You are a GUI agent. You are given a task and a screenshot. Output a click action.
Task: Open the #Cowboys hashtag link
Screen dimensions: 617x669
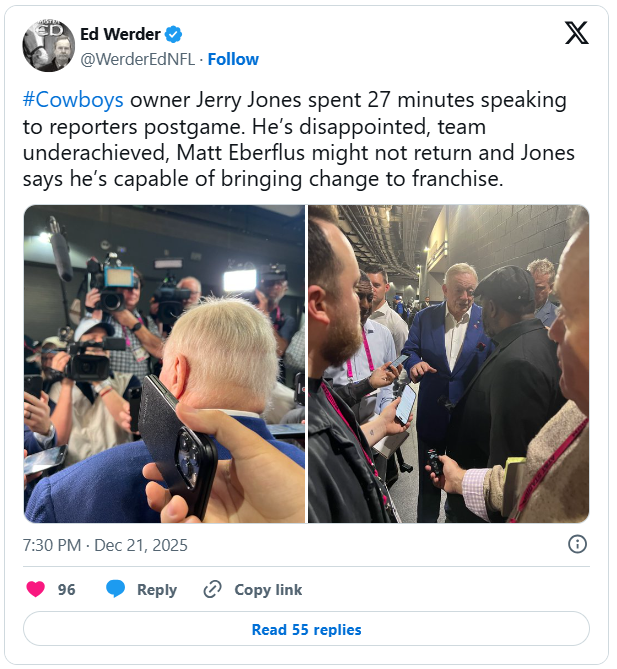click(73, 100)
